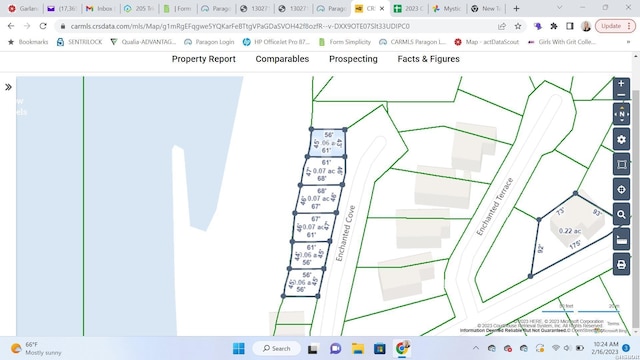Select the highlighted 56' top parcel
This screenshot has width=640, height=360.
(x=327, y=143)
